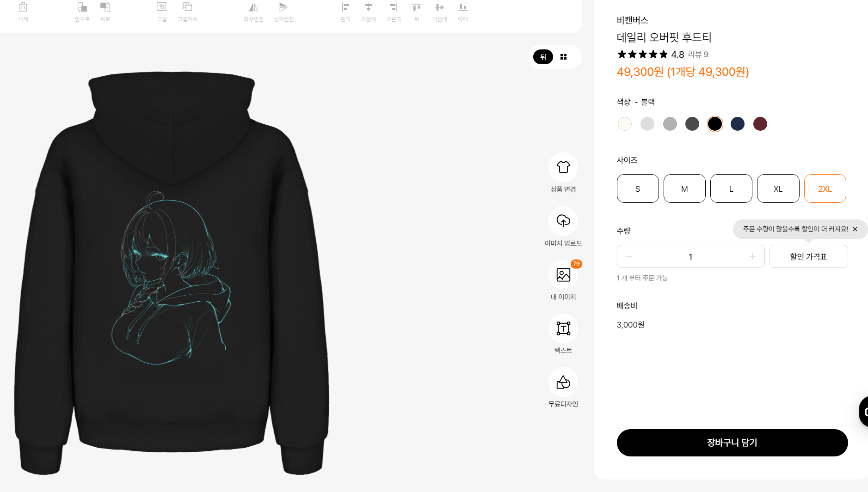868x492 pixels.
Task: Decrease quantity with minus button
Action: pyautogui.click(x=628, y=256)
